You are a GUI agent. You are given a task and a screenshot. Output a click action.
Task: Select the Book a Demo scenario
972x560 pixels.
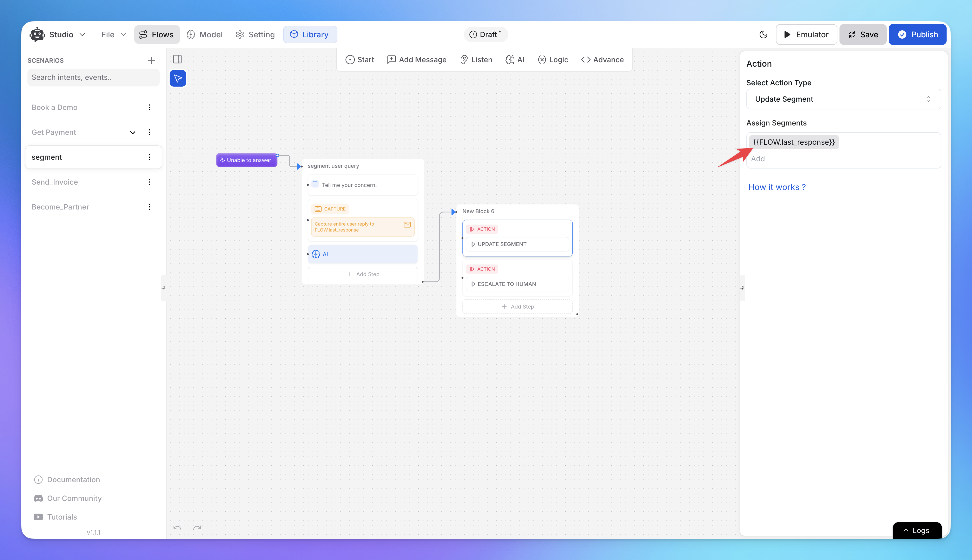[55, 107]
